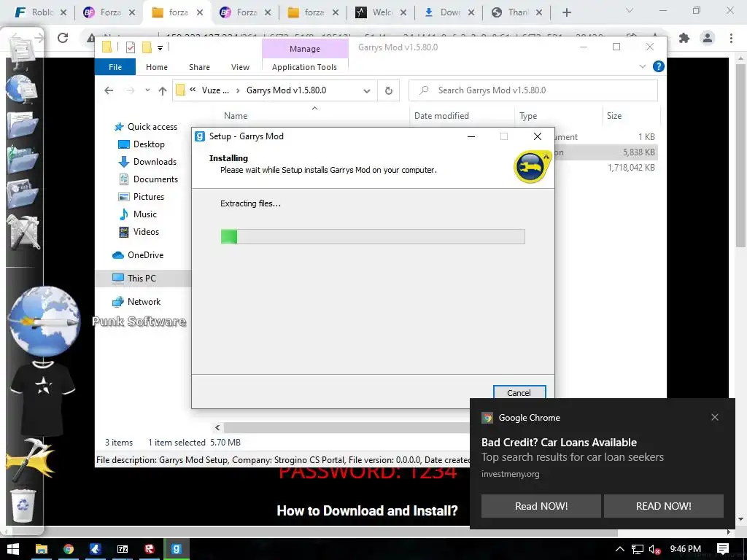Collapse the Explorer ribbon chevron
The image size is (747, 560).
click(642, 66)
